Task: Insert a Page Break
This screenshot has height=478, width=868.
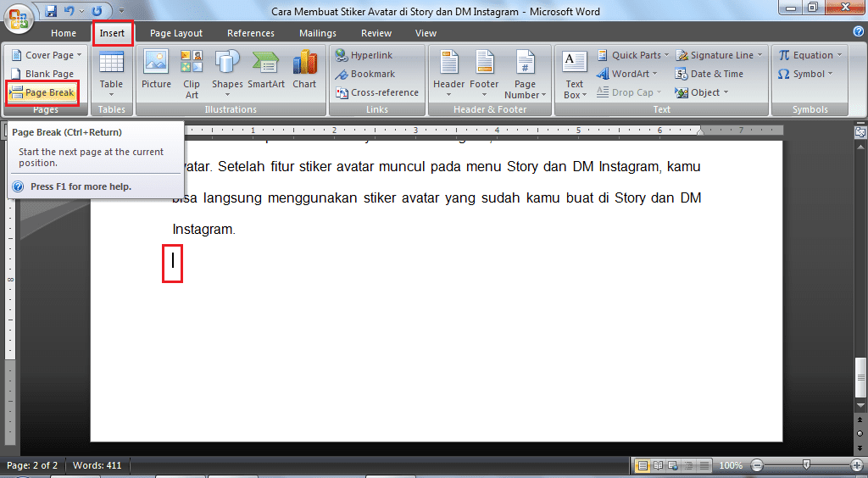Action: point(42,92)
